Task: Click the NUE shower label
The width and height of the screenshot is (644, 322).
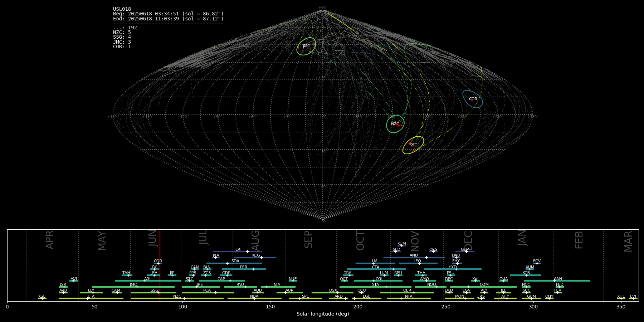Action: 293,279
